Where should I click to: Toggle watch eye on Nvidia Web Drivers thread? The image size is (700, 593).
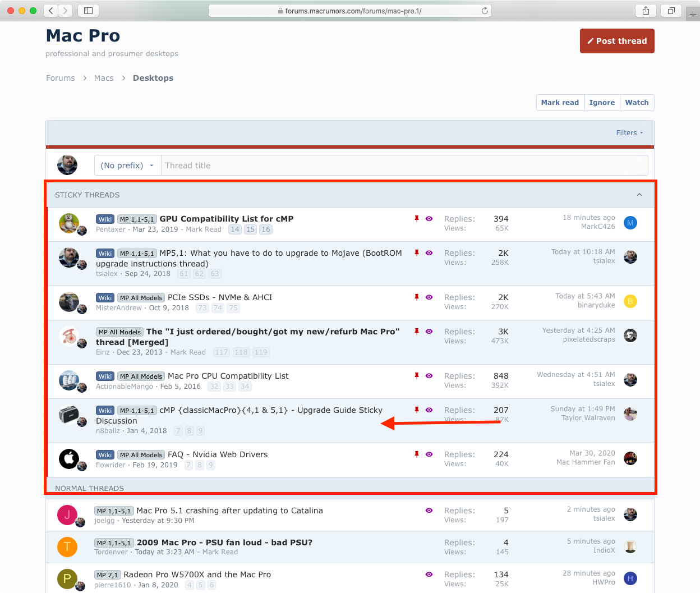tap(429, 454)
